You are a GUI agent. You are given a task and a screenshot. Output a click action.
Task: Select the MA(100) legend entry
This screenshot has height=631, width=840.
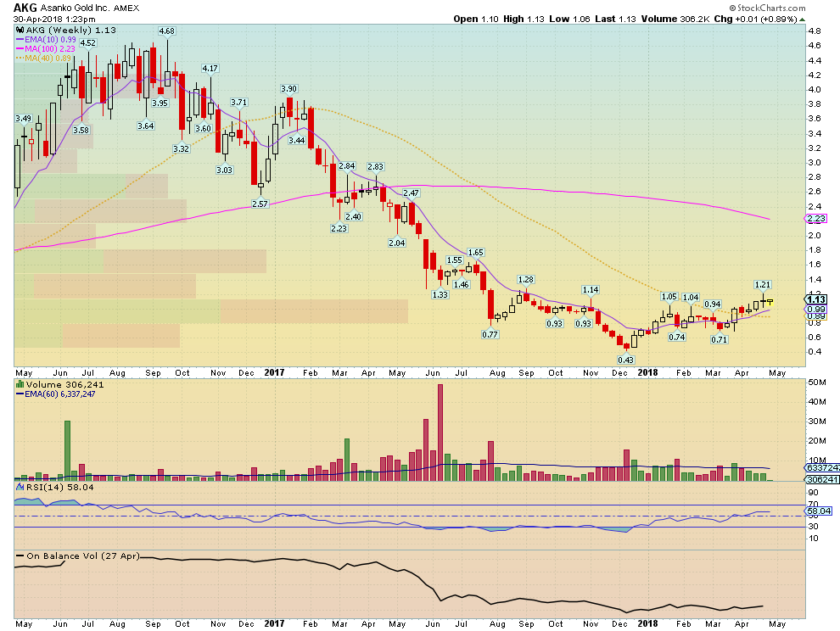(x=54, y=49)
